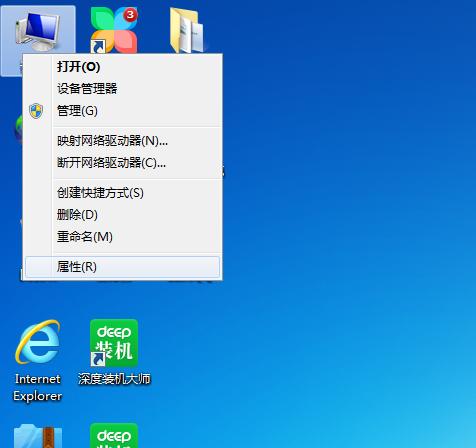Select 重命名(M) menu entry
476x448 pixels.
click(85, 237)
